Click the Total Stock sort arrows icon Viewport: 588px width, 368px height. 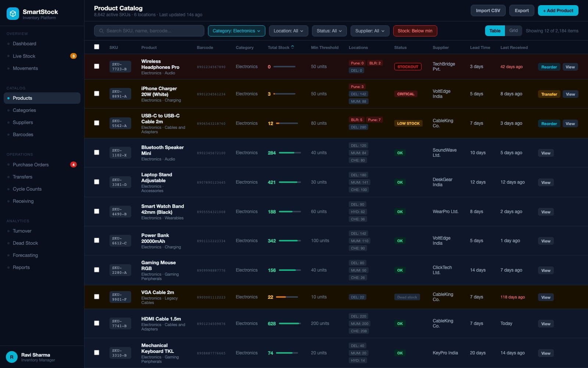click(293, 47)
